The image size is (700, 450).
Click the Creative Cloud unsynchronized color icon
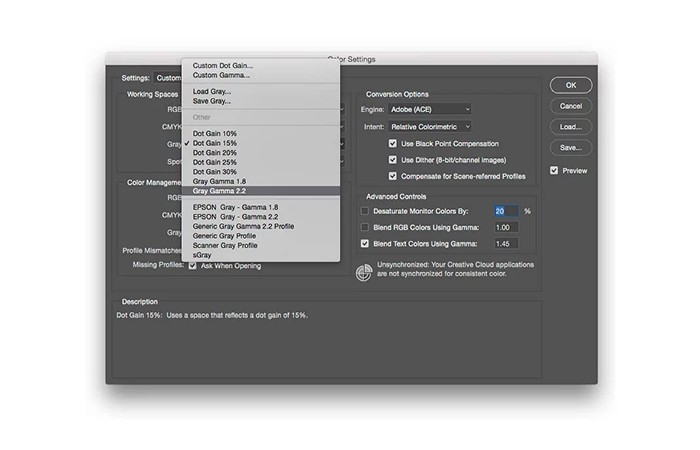[364, 272]
